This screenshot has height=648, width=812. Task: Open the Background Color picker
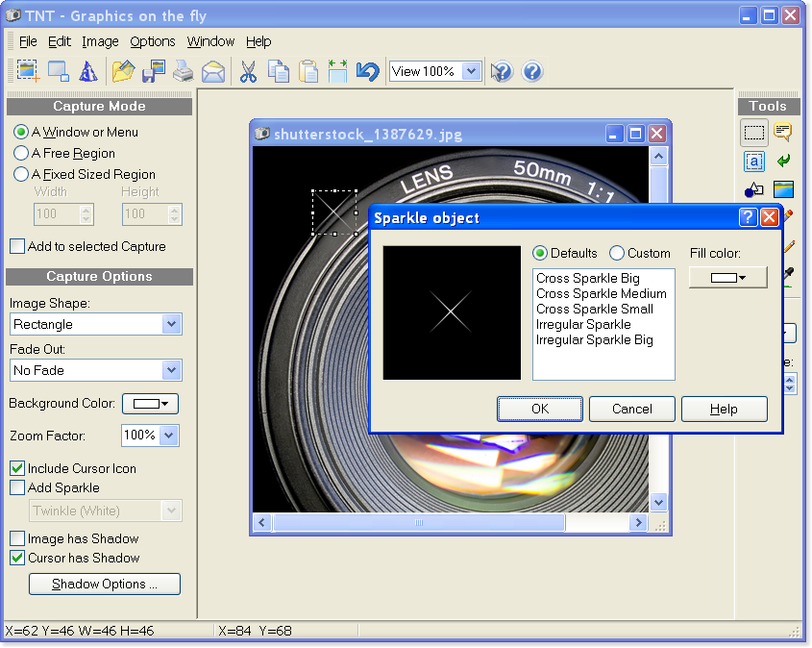coord(151,404)
